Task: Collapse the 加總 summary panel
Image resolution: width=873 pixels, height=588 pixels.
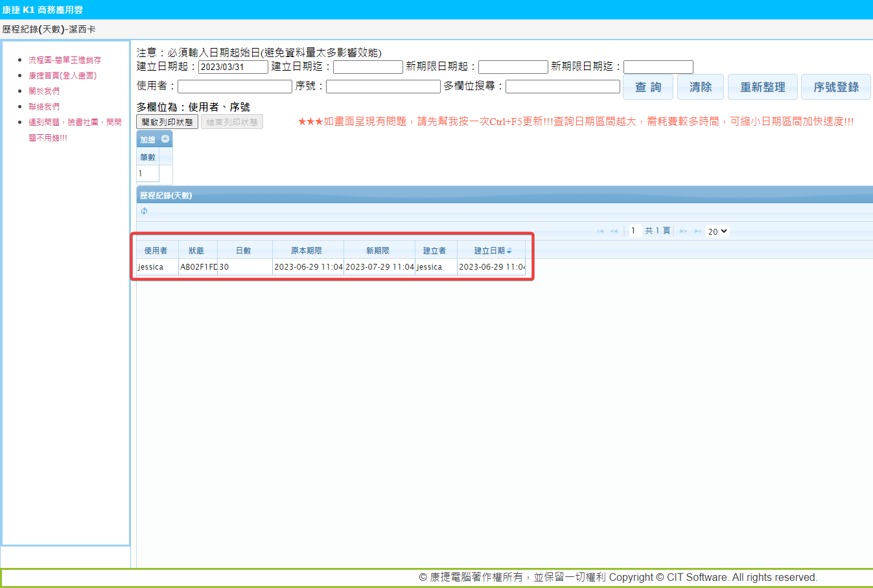Action: [165, 139]
